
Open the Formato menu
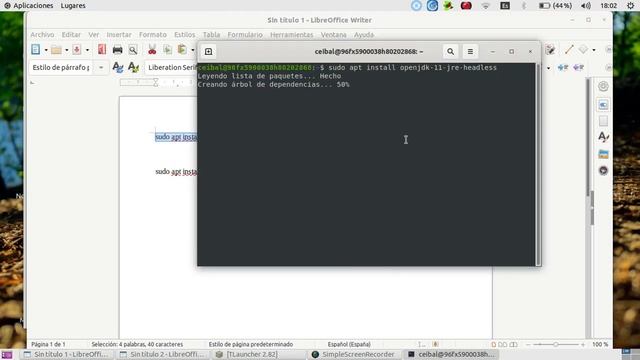tap(153, 35)
